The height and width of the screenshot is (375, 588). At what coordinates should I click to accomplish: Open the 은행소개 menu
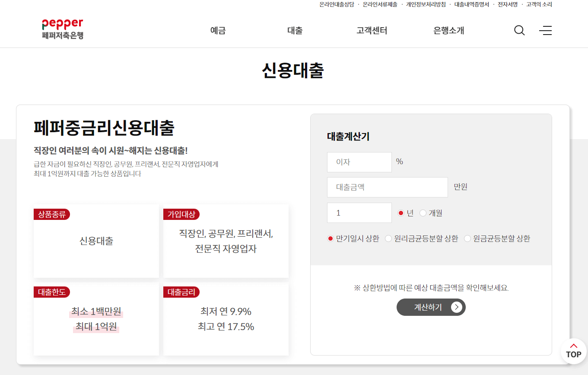[448, 30]
